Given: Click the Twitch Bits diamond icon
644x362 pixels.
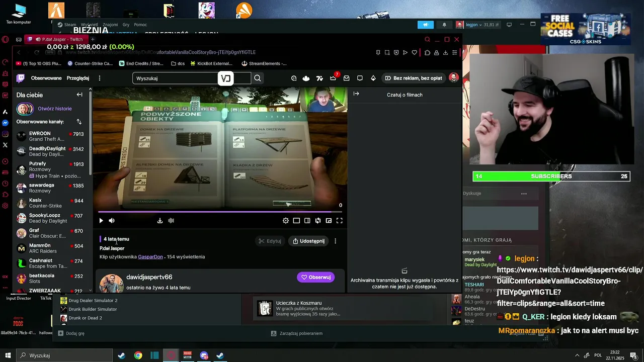Looking at the screenshot, I should (x=373, y=78).
